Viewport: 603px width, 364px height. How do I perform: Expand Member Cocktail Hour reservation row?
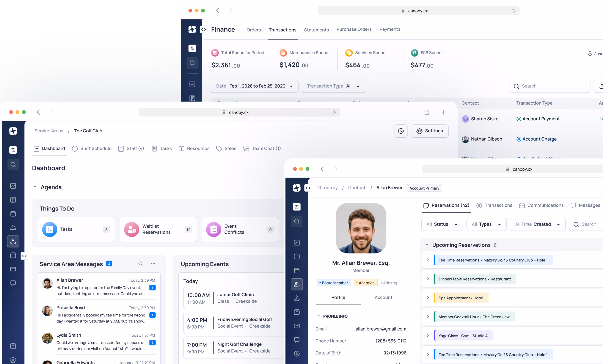coord(428,317)
